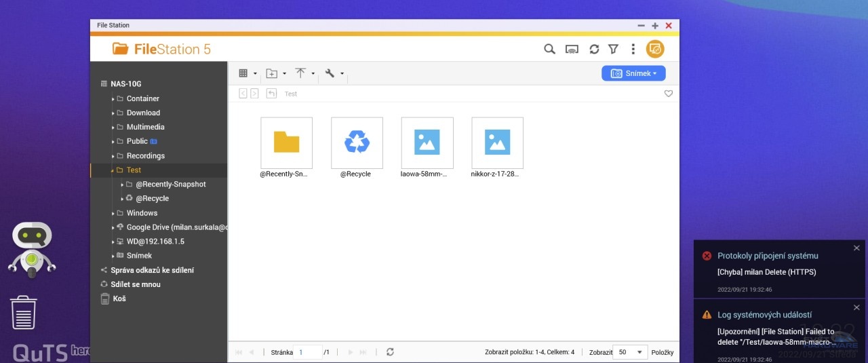This screenshot has width=868, height=363.
Task: Click the refresh icon in the pagination bar
Action: (x=390, y=352)
